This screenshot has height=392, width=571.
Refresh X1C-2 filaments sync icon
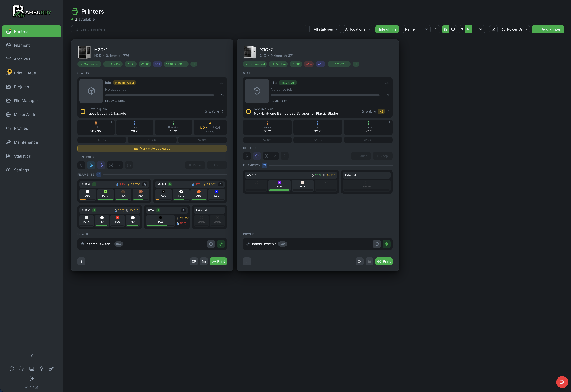(x=264, y=165)
